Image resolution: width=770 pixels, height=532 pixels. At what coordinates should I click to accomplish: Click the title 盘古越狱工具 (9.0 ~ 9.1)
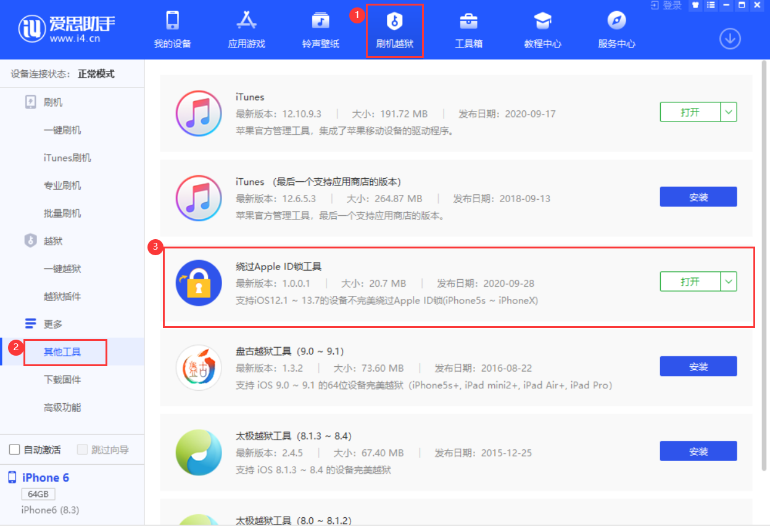pyautogui.click(x=290, y=351)
